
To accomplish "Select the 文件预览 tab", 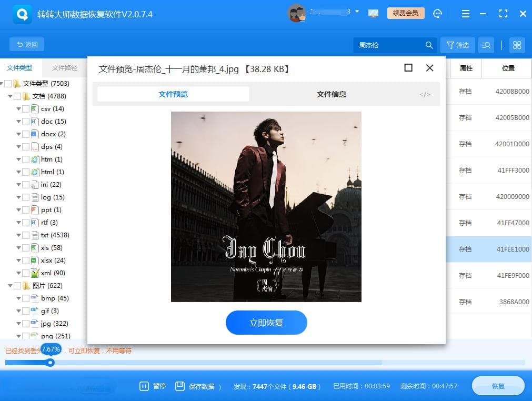I will [173, 94].
